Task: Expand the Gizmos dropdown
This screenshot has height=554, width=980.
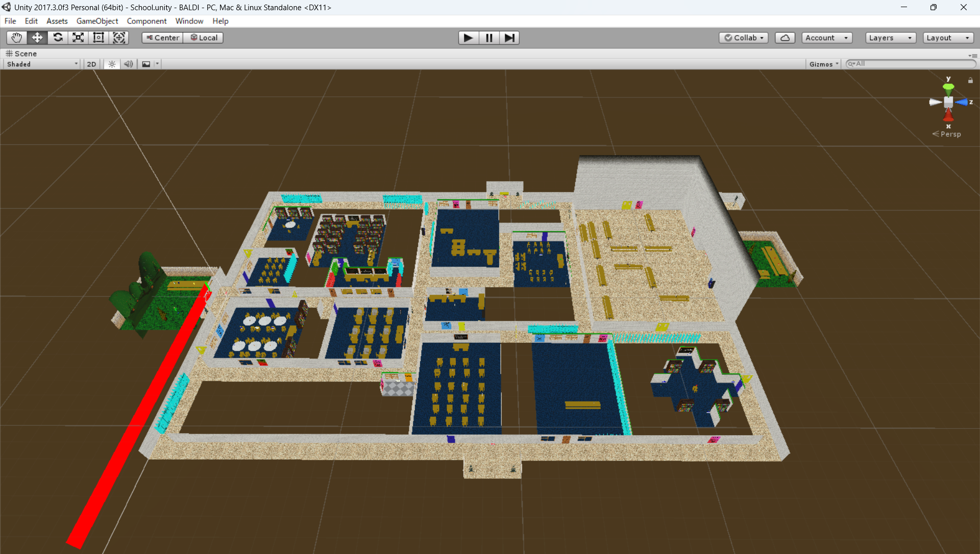Action: pyautogui.click(x=823, y=64)
